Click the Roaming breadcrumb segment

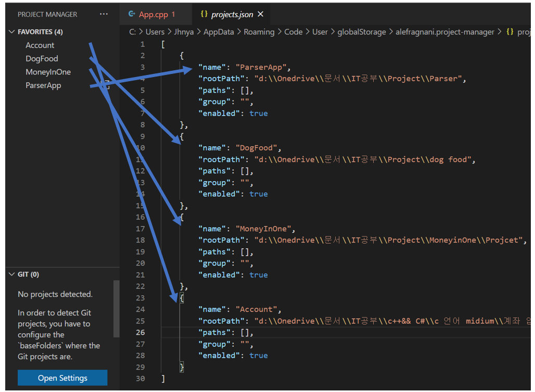coord(259,32)
